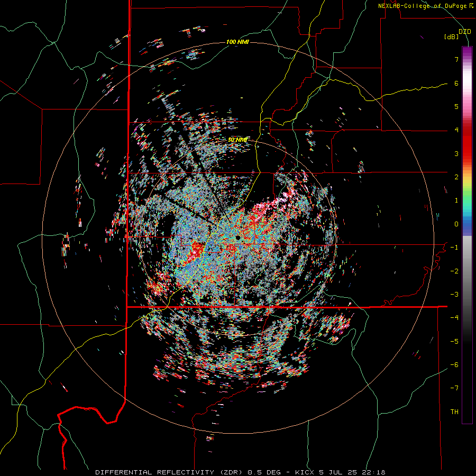Click the TH label below the scale
476x476 pixels.
pyautogui.click(x=454, y=412)
